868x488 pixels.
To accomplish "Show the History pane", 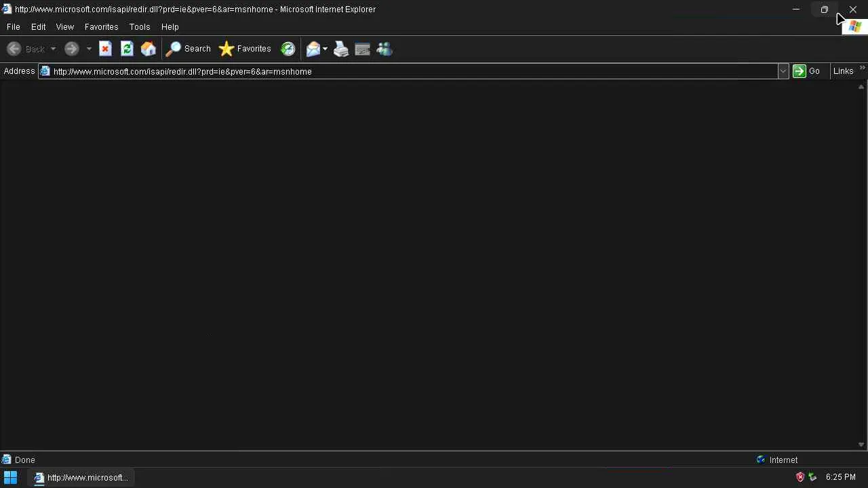I will pos(288,49).
